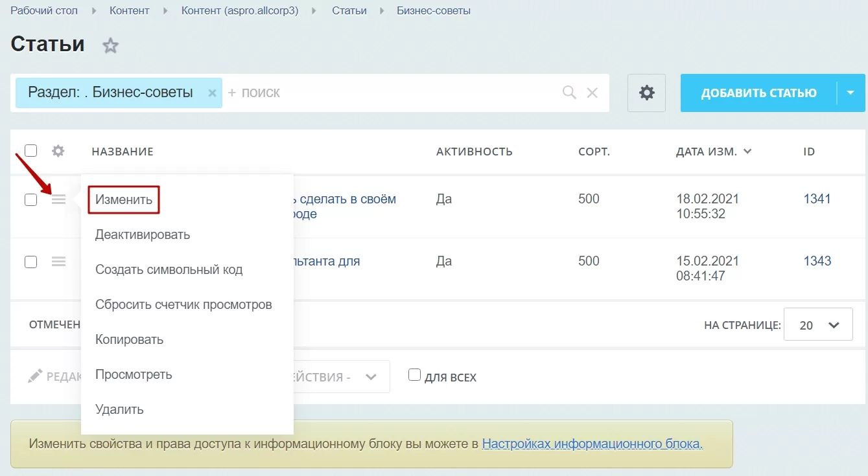Open the per-page count dropdown showing 20
The height and width of the screenshot is (476, 868).
pyautogui.click(x=818, y=324)
